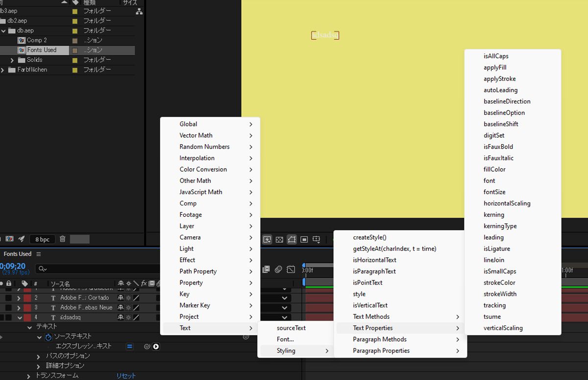Image resolution: width=588 pixels, height=380 pixels.
Task: Expand the Farbflächen folder
Action: coord(3,70)
